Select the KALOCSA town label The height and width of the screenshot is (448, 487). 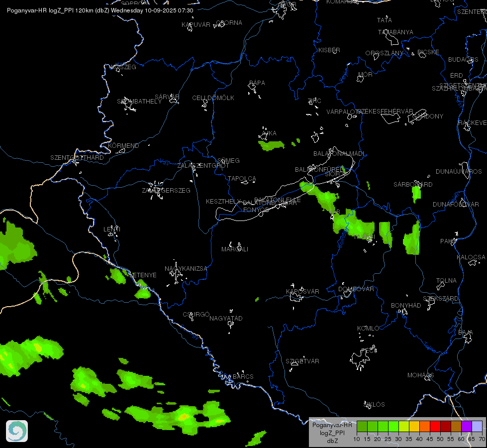[x=471, y=257]
